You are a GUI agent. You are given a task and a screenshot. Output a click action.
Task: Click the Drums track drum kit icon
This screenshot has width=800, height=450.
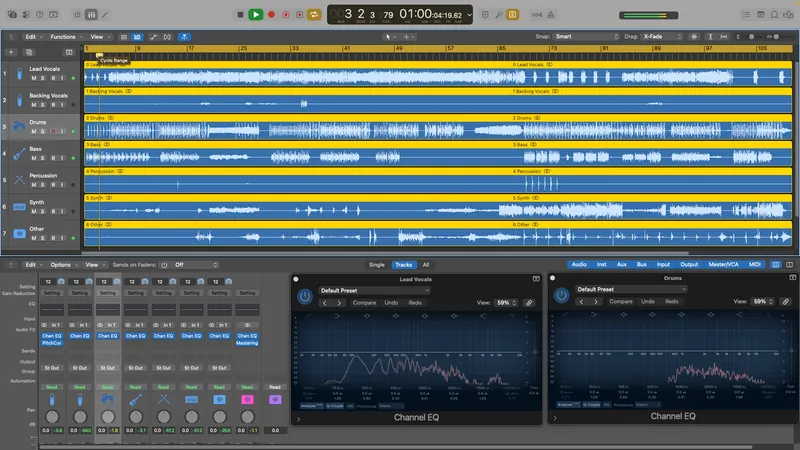click(18, 127)
